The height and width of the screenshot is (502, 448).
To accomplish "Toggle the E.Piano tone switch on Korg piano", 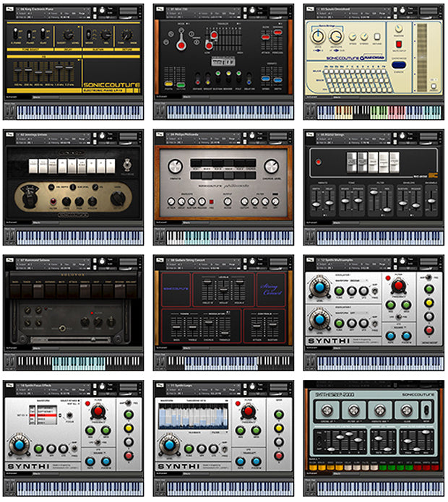I will [15, 34].
